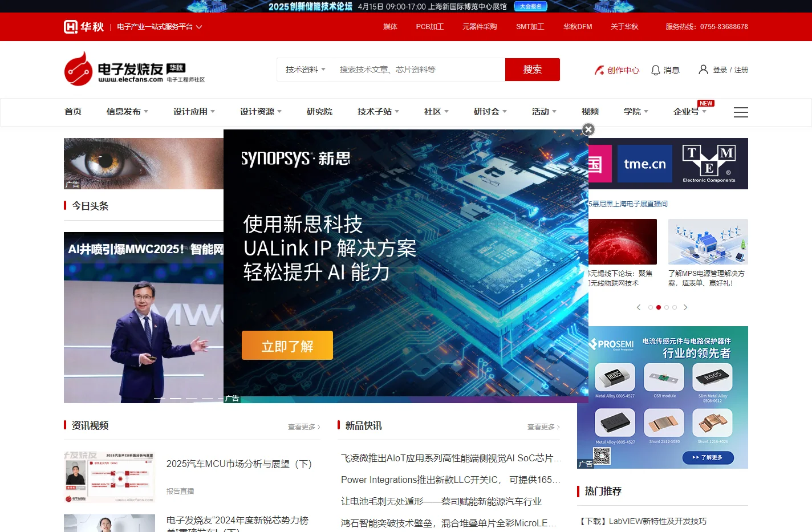Open the Power Integrations LLC开关IC news
The width and height of the screenshot is (812, 532).
[x=451, y=480]
